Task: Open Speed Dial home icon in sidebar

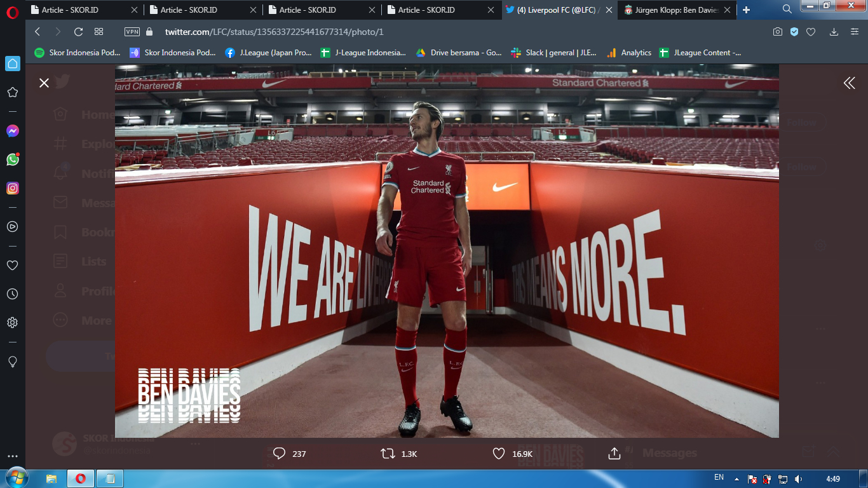Action: click(12, 64)
